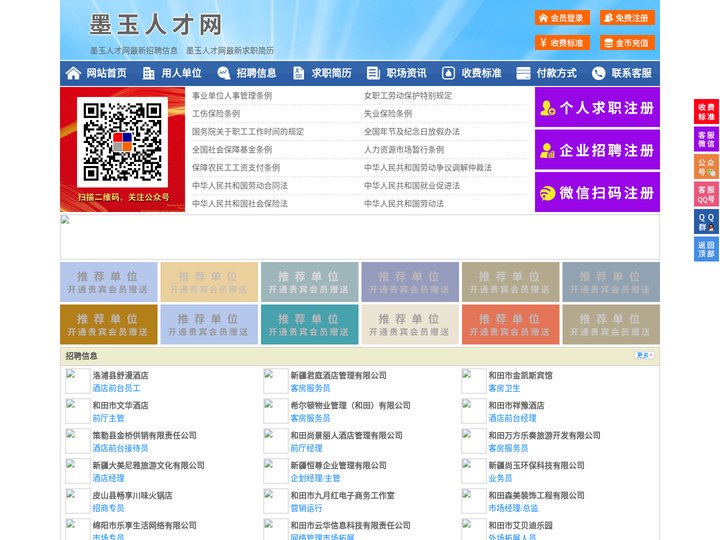Click the logo for 新疆恒尊企业管理有限公司
This screenshot has height=540, width=720.
click(276, 471)
